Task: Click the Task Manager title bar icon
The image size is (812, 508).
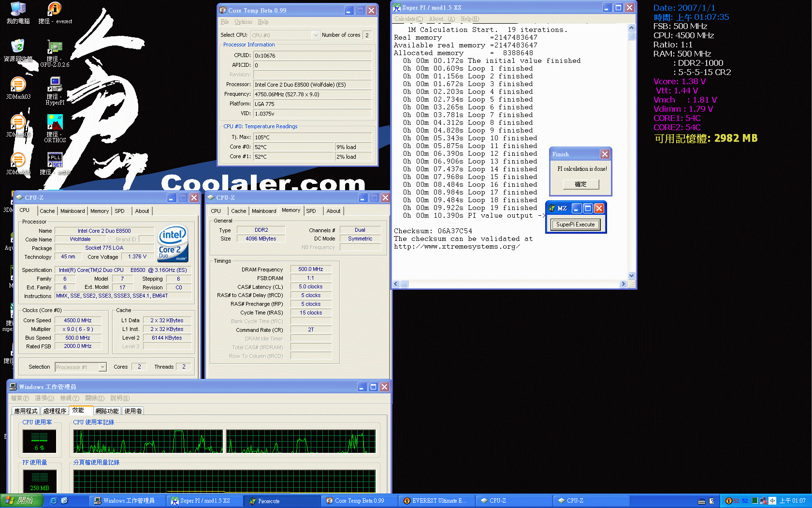Action: point(13,387)
